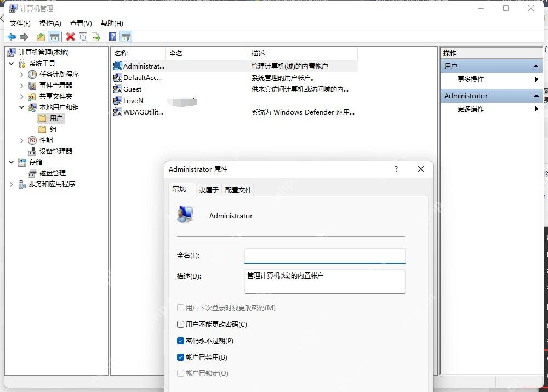Image resolution: width=548 pixels, height=392 pixels.
Task: Open 共享文件夹 in the tree
Action: coord(55,96)
